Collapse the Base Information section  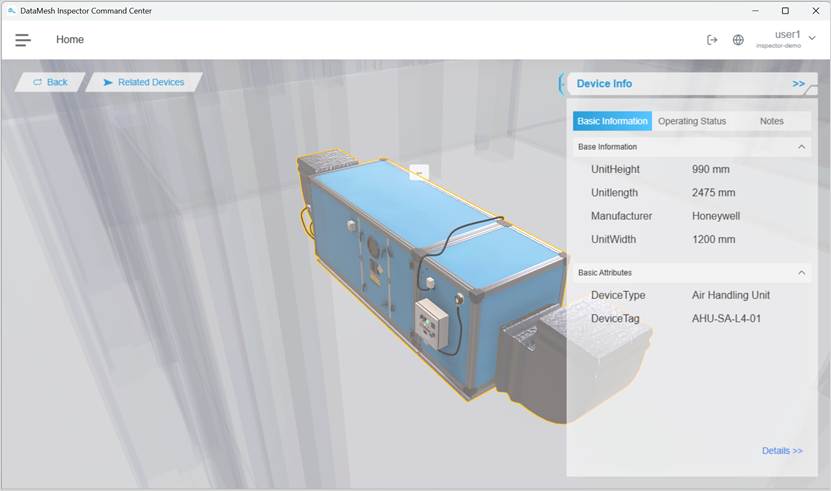[801, 147]
